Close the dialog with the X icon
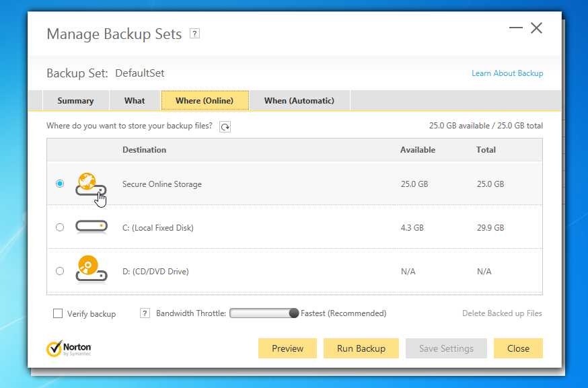This screenshot has height=388, width=588. click(536, 28)
